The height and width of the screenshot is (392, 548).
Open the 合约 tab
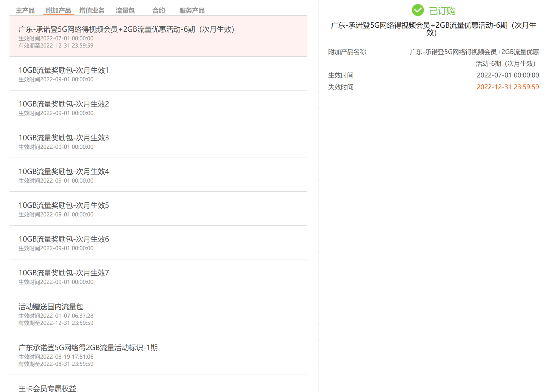[x=158, y=10]
